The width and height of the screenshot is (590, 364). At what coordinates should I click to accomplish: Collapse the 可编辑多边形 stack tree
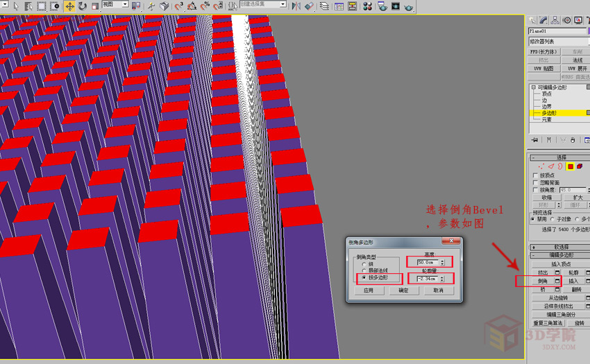[533, 87]
